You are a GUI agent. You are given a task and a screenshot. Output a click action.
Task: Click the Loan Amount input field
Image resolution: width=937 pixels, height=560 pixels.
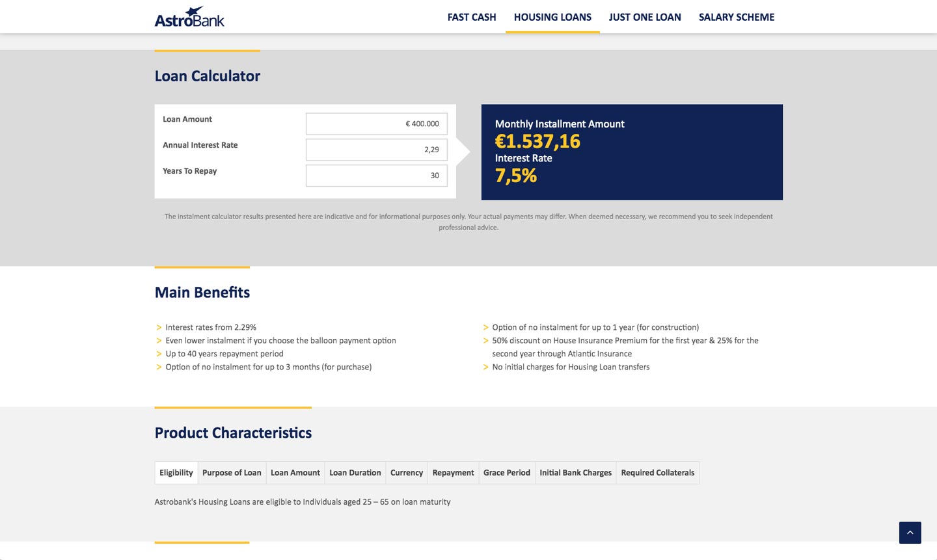coord(376,124)
